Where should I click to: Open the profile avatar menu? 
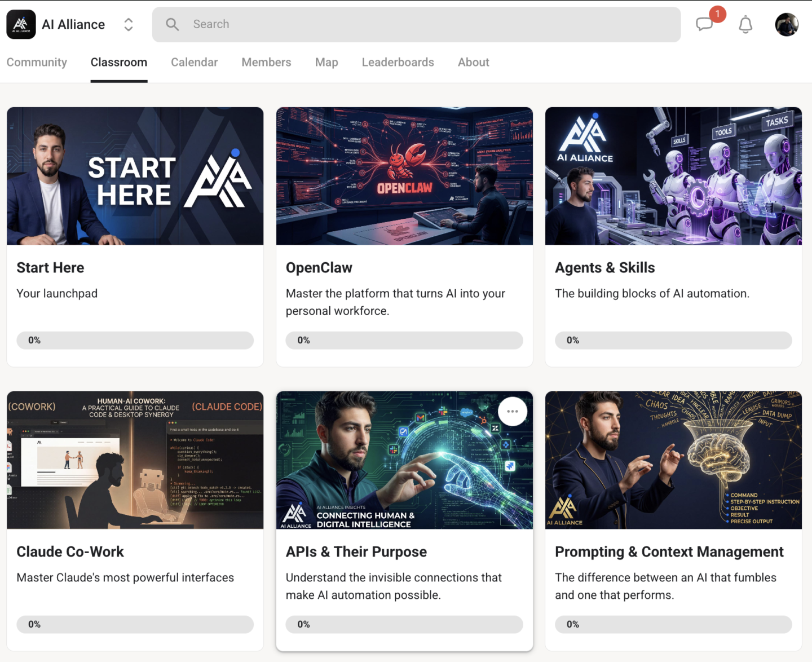click(x=787, y=24)
